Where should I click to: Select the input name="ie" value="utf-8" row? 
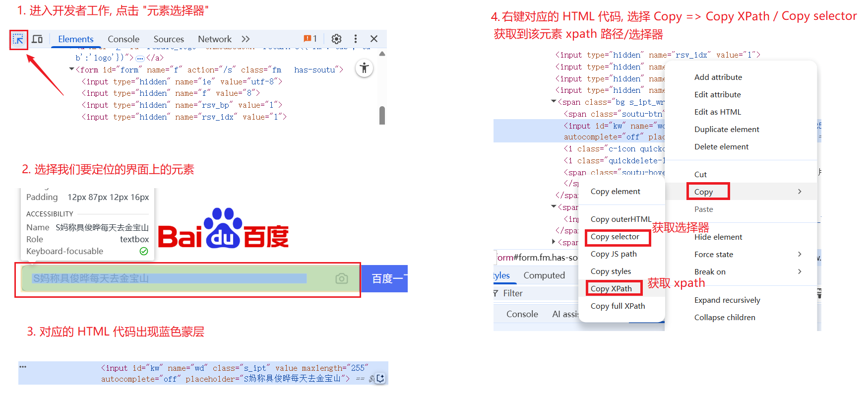click(182, 81)
